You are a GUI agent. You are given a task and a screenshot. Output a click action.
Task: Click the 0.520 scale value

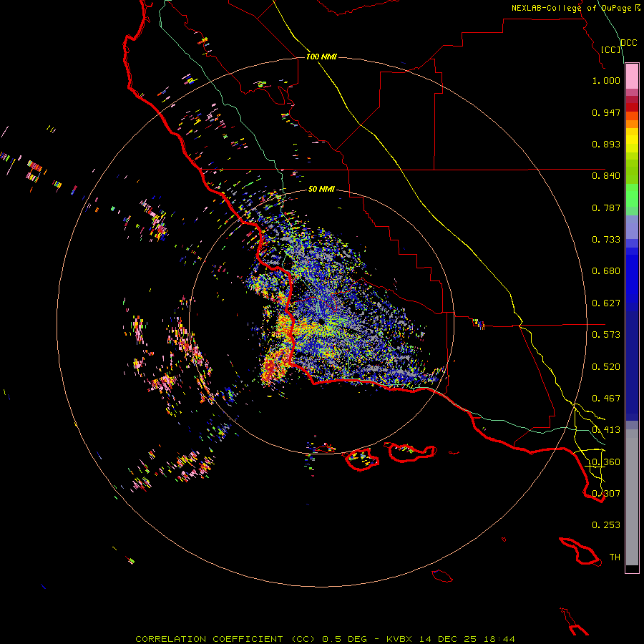click(x=606, y=367)
